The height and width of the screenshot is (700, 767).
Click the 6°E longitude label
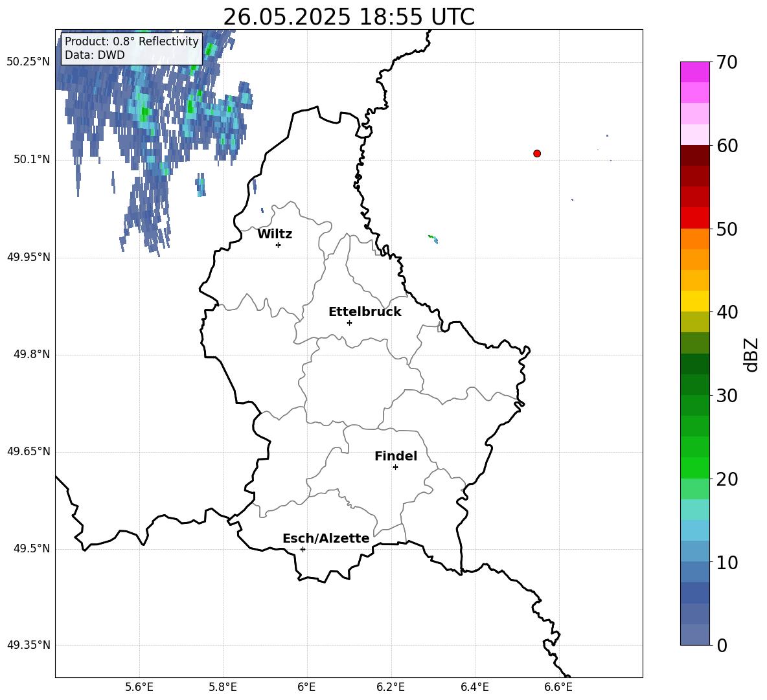pyautogui.click(x=306, y=687)
